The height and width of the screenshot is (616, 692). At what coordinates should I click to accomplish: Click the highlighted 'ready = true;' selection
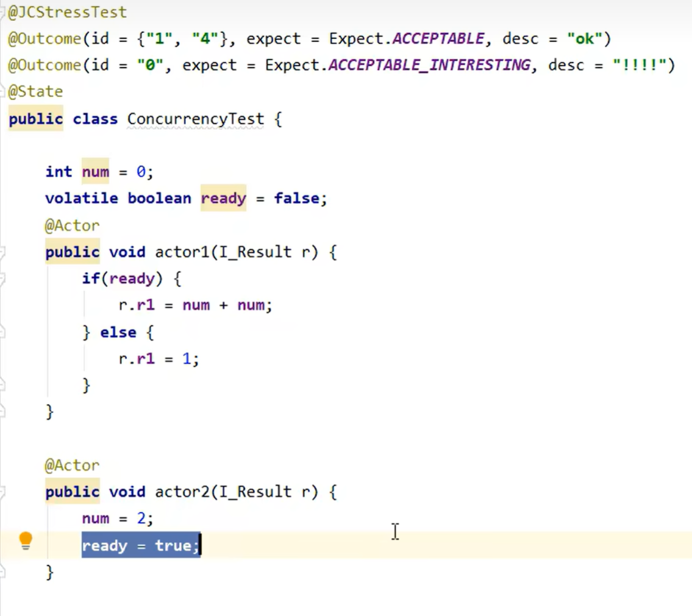click(x=140, y=545)
